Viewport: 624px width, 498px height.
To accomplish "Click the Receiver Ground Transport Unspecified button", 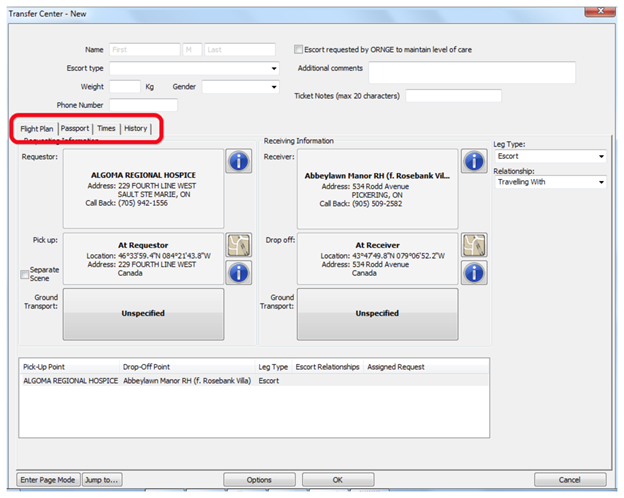I will pyautogui.click(x=377, y=314).
